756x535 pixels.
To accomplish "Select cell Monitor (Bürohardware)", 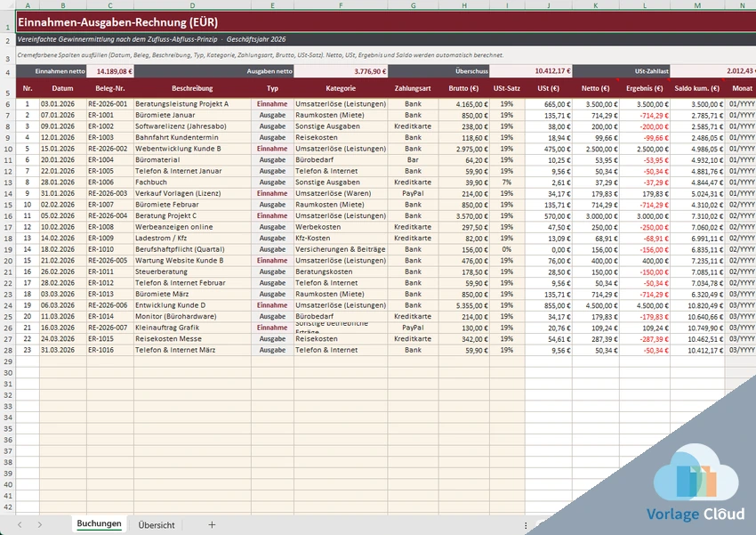I will pyautogui.click(x=192, y=317).
